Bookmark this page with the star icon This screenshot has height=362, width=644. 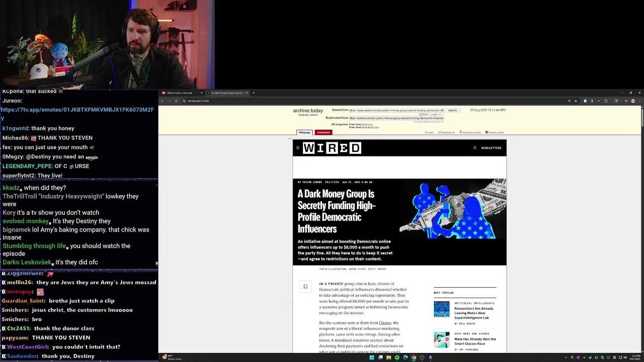[x=576, y=101]
